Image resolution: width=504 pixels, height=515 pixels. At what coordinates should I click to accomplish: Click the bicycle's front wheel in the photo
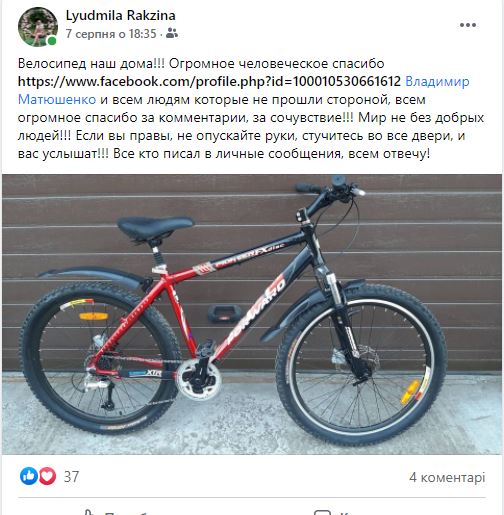click(x=361, y=364)
